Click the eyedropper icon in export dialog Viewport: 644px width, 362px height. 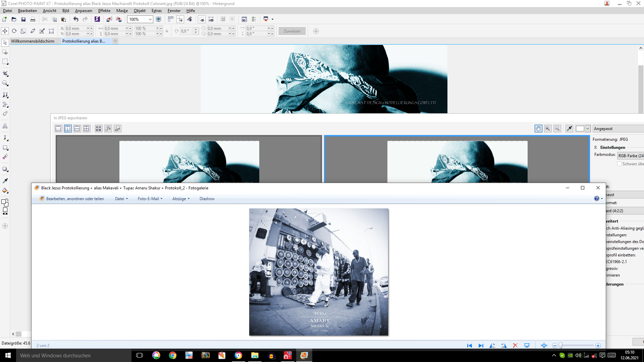[x=569, y=129]
